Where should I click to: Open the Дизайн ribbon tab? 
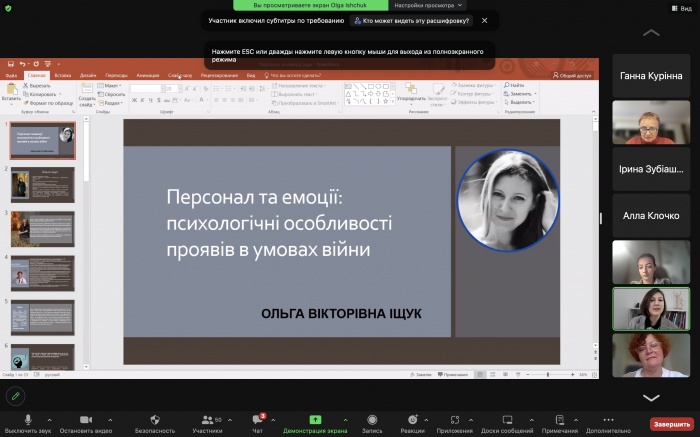88,75
